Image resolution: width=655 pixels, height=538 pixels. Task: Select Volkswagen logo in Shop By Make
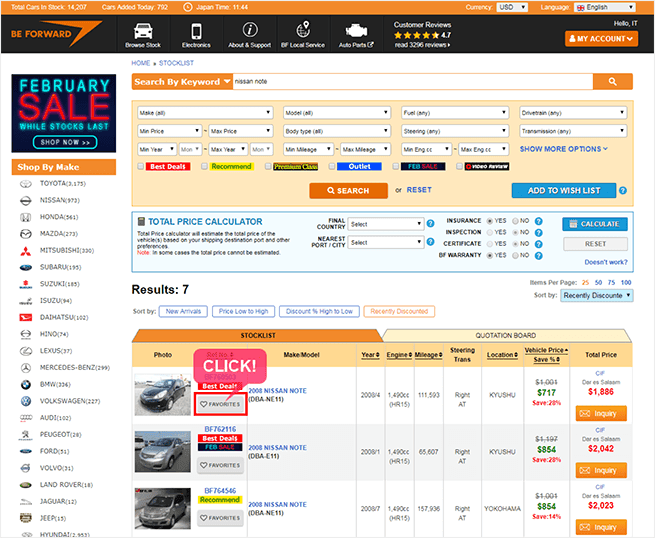point(26,401)
